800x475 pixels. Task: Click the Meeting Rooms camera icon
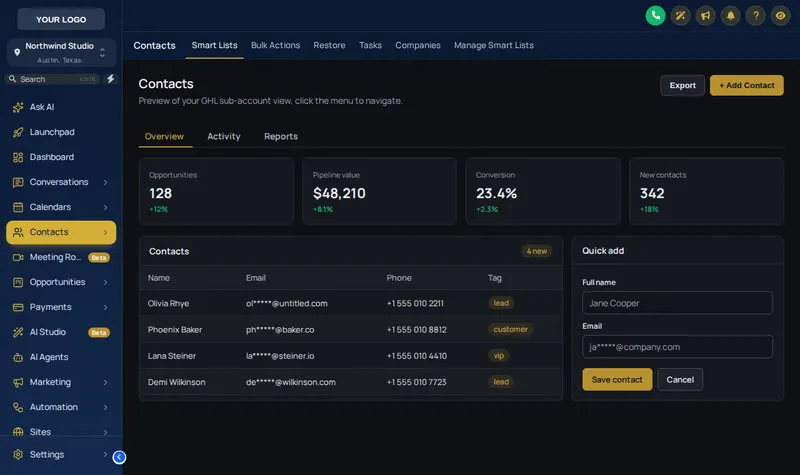tap(18, 257)
